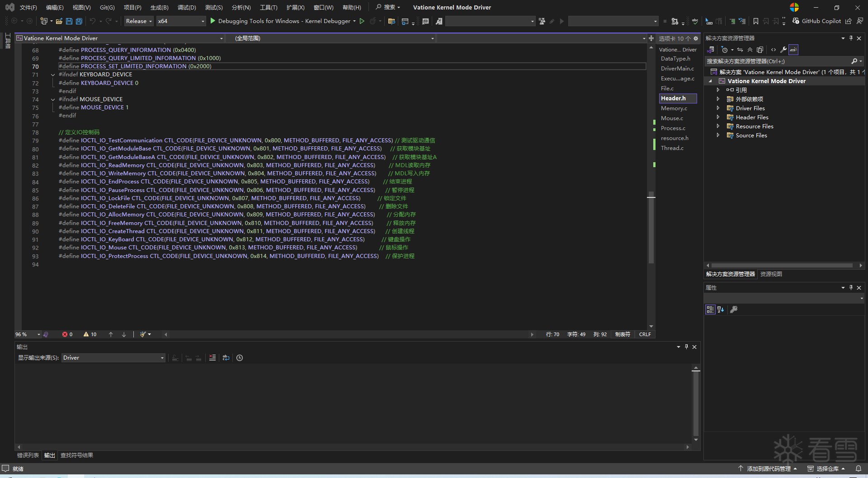Click the Solution Explorer horizontal scrollbar
Viewport: 868px width, 478px height.
click(782, 265)
